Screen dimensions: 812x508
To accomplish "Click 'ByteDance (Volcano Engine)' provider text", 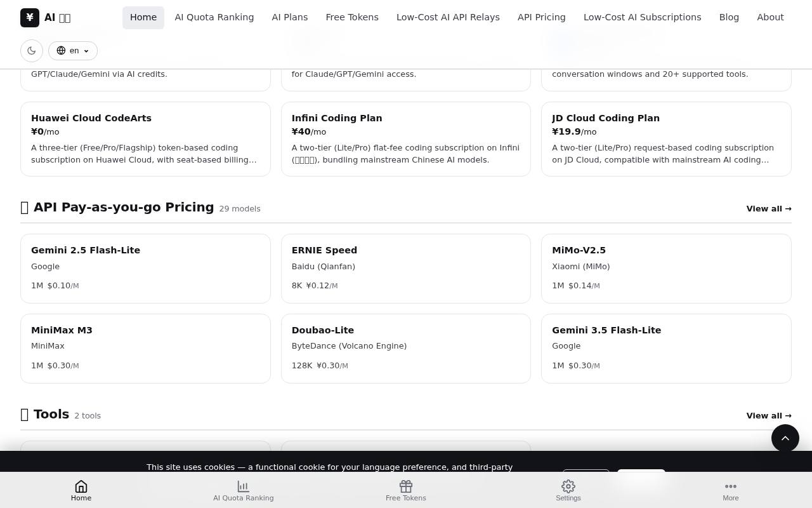I will point(349,346).
